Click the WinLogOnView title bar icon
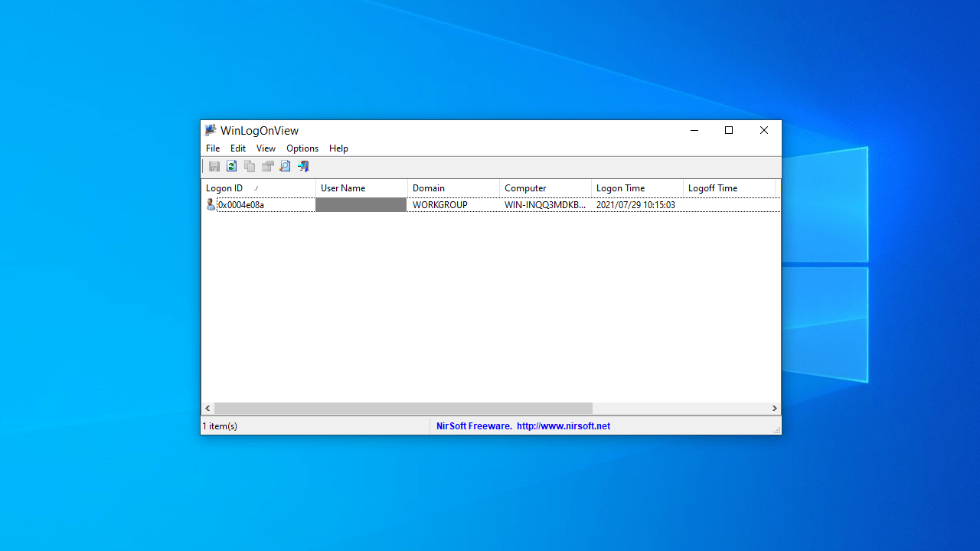Screen dimensions: 980x551 tap(211, 130)
